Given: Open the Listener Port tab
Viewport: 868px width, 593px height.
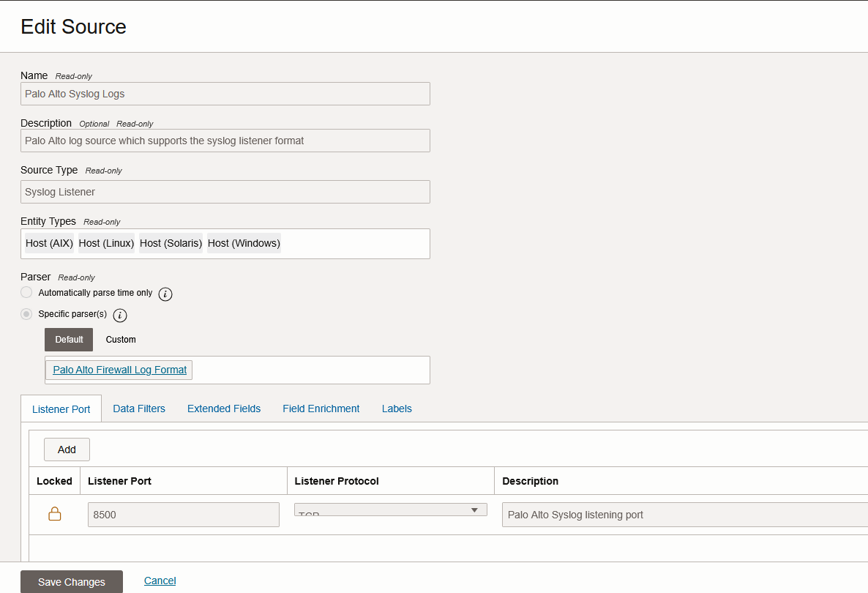Looking at the screenshot, I should [61, 409].
